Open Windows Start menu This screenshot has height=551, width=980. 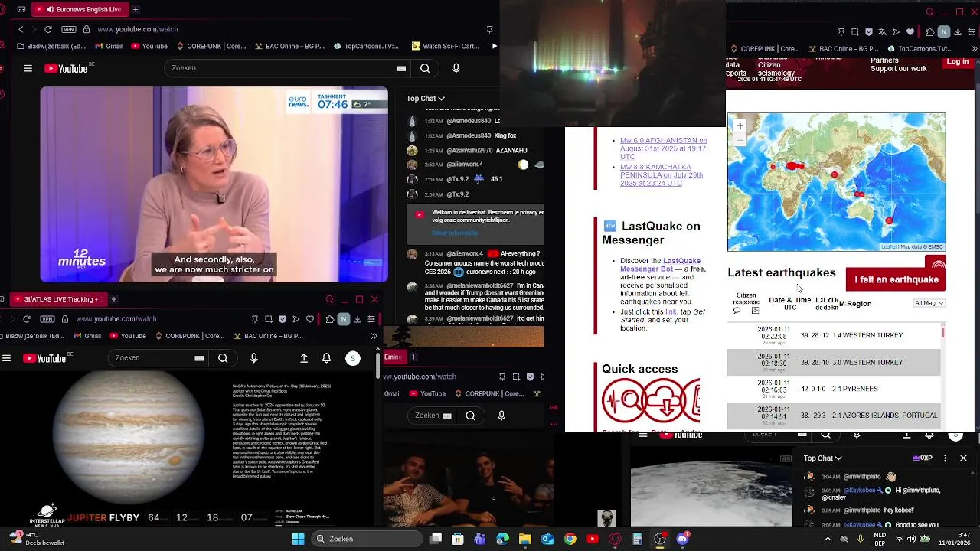point(298,539)
